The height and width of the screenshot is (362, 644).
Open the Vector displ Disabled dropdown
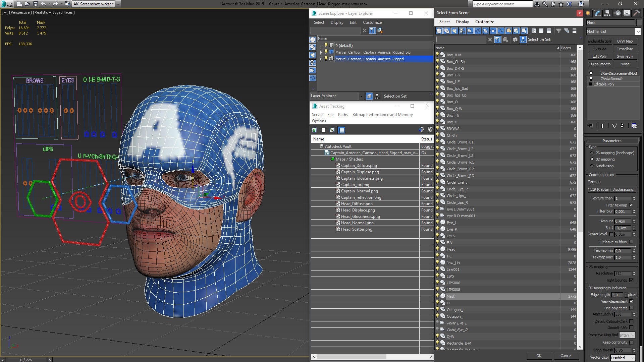point(623,358)
